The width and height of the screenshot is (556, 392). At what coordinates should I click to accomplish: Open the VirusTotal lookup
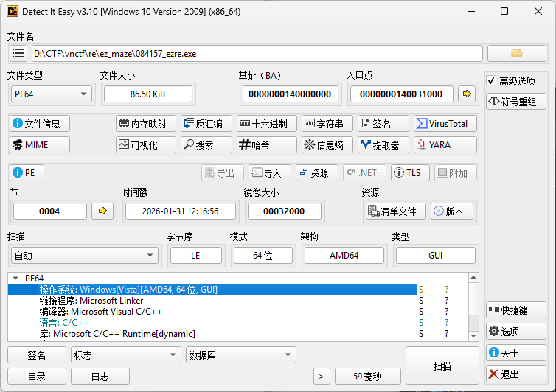click(445, 124)
